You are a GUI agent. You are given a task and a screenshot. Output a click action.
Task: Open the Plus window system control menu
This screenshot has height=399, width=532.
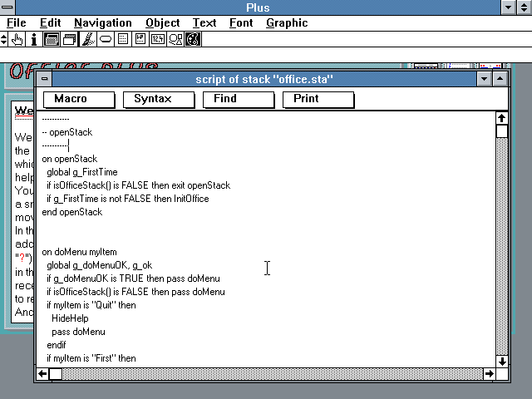pos(7,7)
